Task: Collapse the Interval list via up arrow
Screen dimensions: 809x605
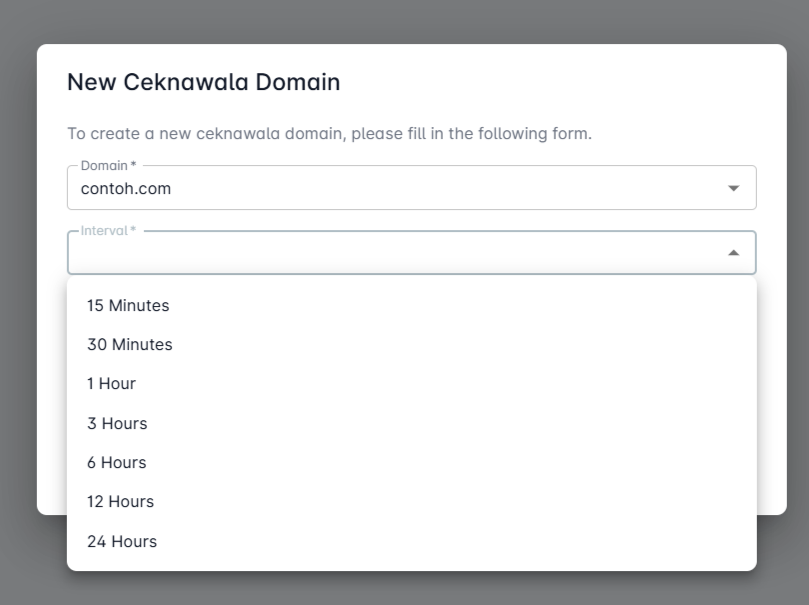Action: 734,253
